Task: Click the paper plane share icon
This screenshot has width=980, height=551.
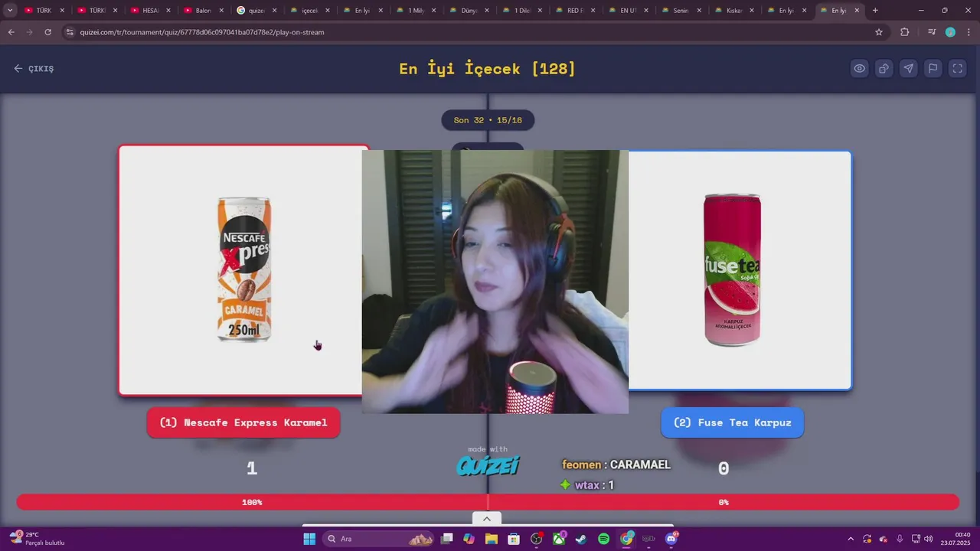Action: 908,68
